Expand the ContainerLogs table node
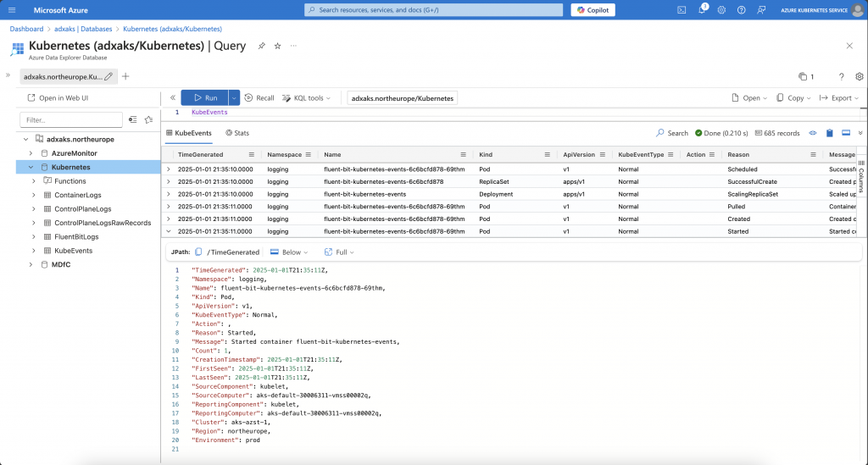The image size is (868, 465). click(x=34, y=195)
